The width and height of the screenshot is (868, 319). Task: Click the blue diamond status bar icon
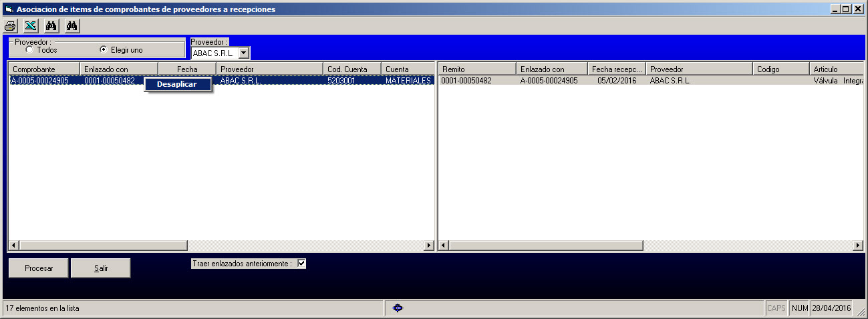[398, 308]
